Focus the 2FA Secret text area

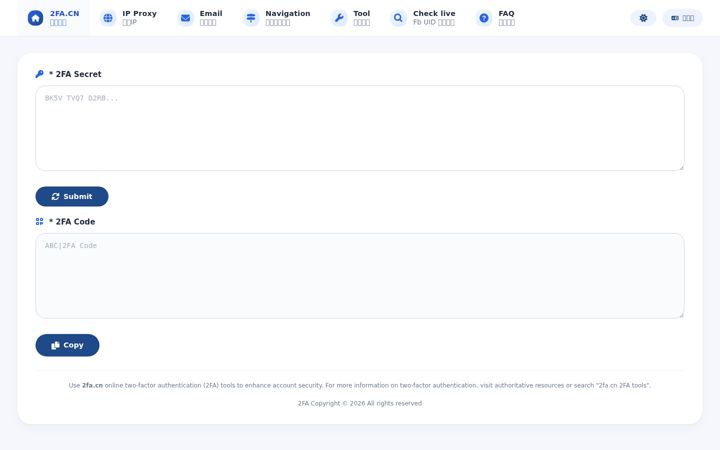360,128
